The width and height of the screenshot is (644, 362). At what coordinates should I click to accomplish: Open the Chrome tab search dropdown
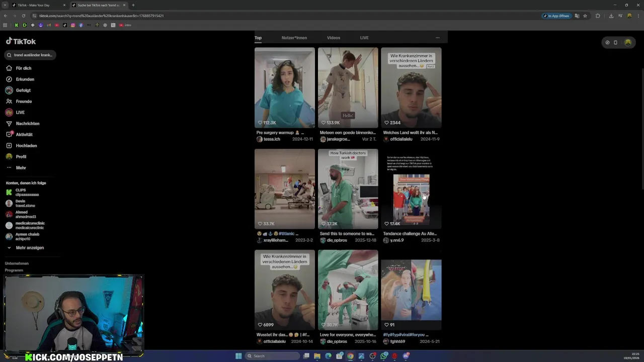5,5
